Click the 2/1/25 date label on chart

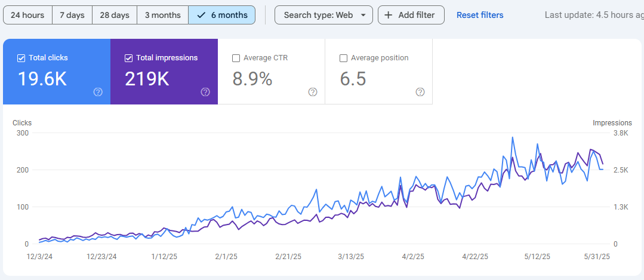point(227,257)
